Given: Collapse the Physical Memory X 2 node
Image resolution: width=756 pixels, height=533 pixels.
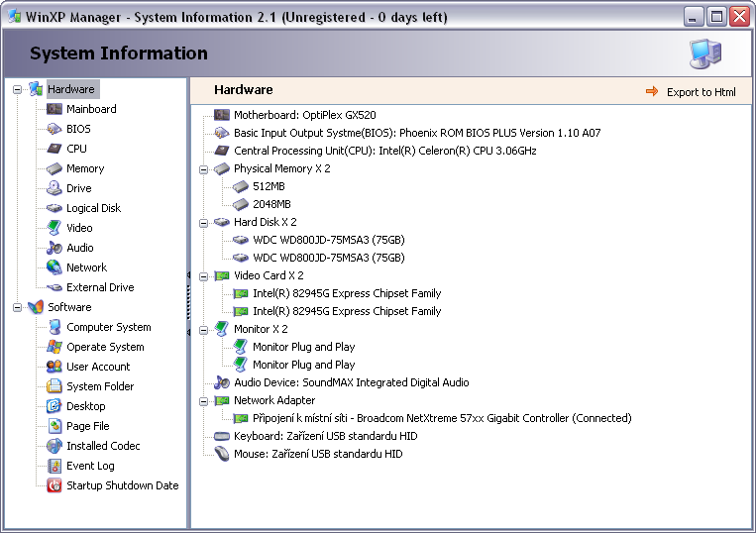Looking at the screenshot, I should [x=204, y=168].
